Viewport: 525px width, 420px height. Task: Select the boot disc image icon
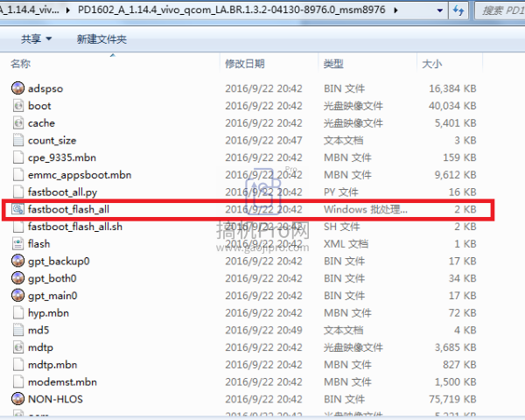17,106
